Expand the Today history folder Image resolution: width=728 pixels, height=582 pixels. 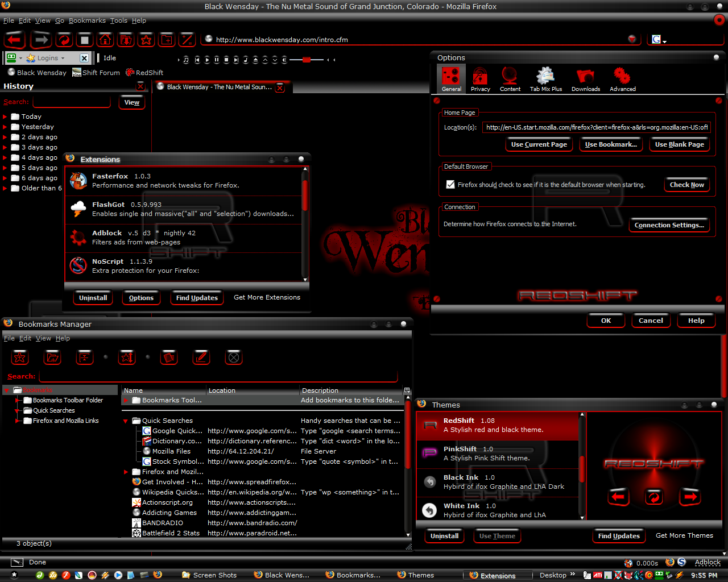coord(5,117)
